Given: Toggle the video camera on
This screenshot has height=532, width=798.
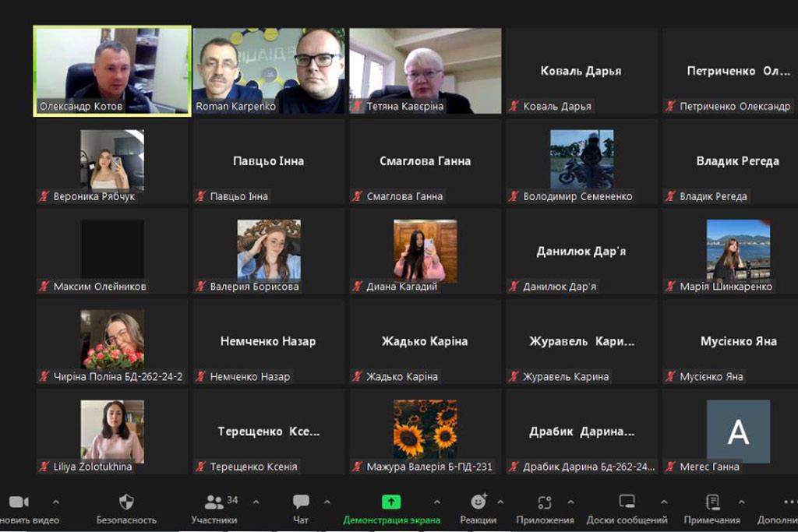Looking at the screenshot, I should pos(19,502).
